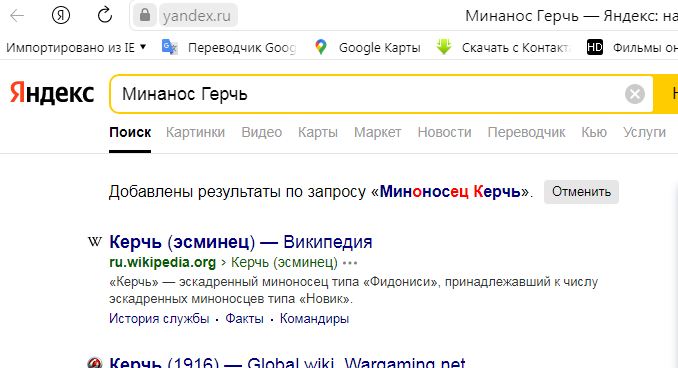Open 'Керчь (эсминец) — Википедия' result
Viewport: 678px width, 368px height.
(240, 242)
